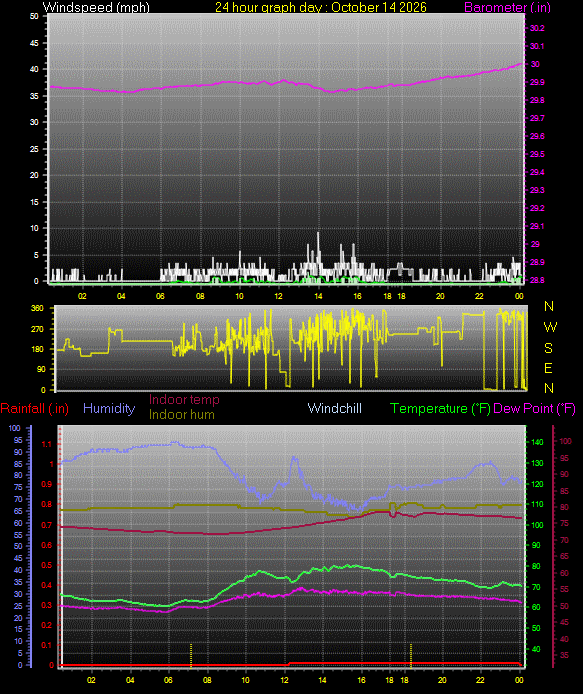Select the 'Indoor hum' legend label

(181, 414)
